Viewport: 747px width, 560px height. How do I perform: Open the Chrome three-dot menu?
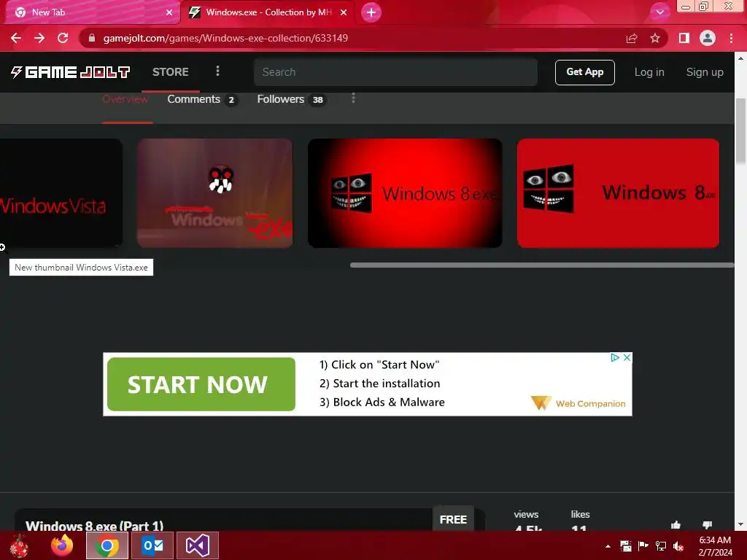click(731, 38)
